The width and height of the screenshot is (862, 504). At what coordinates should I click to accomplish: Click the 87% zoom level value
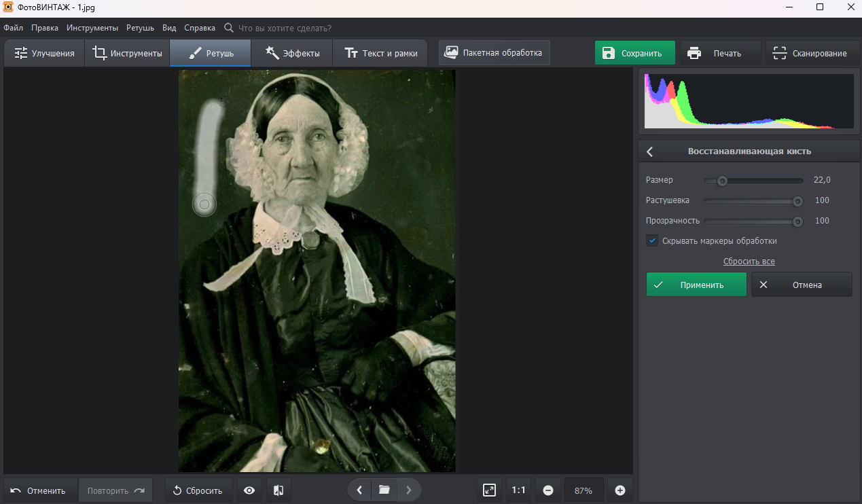[x=583, y=490]
